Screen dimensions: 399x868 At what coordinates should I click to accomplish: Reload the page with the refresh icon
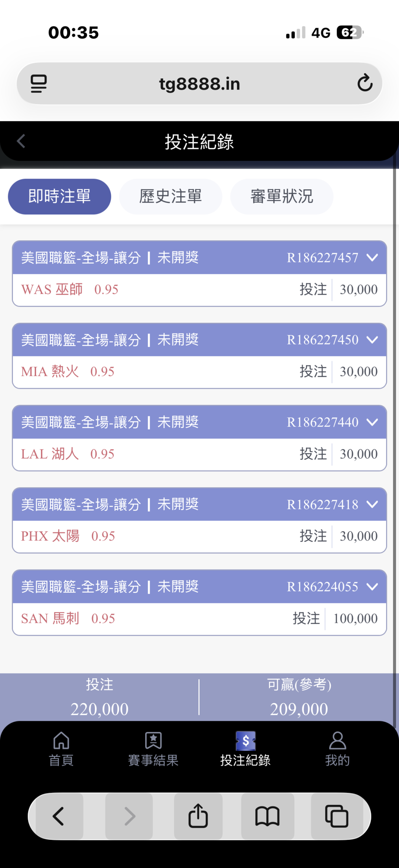click(365, 83)
